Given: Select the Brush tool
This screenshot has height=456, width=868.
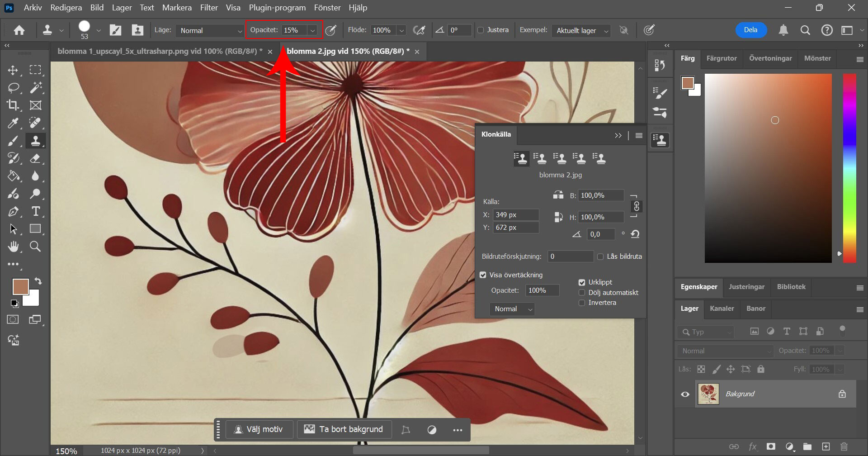Looking at the screenshot, I should (13, 141).
